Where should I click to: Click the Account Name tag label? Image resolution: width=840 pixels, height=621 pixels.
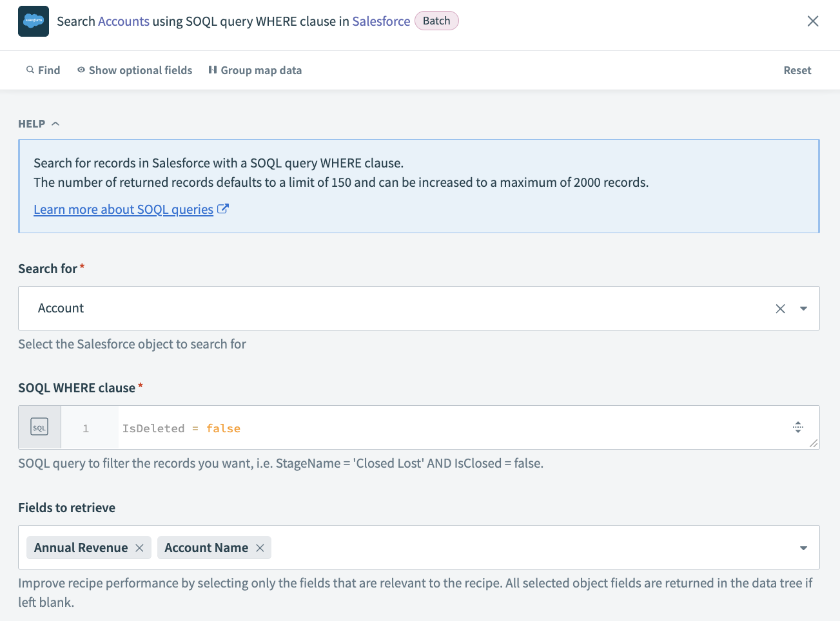click(206, 548)
